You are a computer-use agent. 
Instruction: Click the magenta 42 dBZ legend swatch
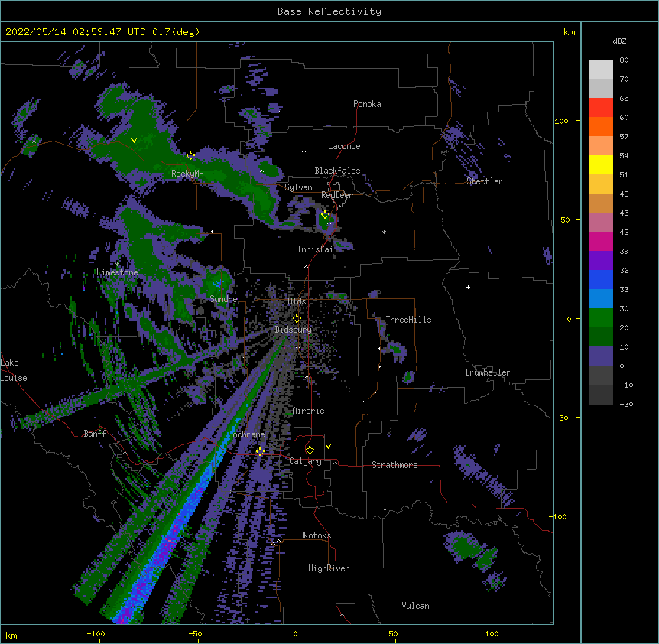point(601,241)
